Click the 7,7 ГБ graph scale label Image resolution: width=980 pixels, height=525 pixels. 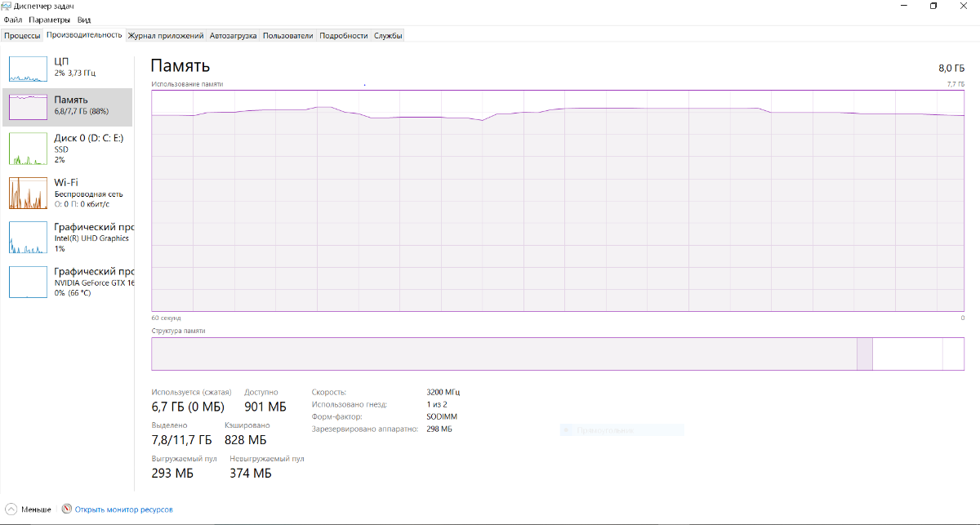(x=955, y=84)
